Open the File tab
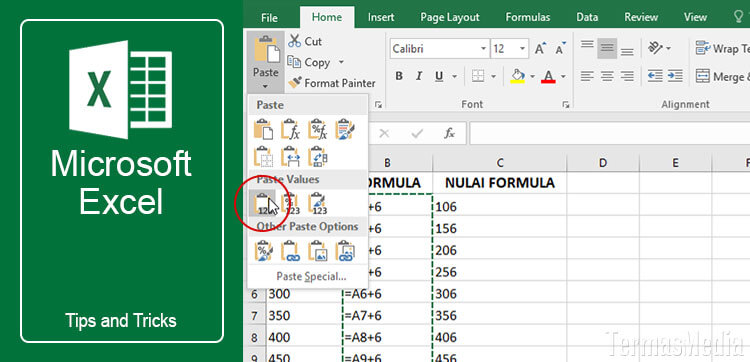This screenshot has height=362, width=750. click(269, 18)
